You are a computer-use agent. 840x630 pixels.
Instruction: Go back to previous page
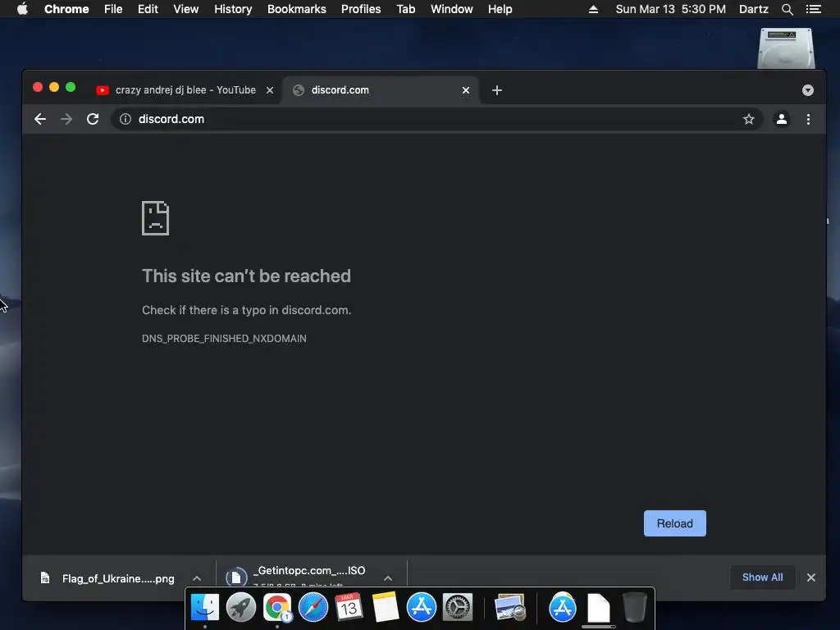[40, 119]
